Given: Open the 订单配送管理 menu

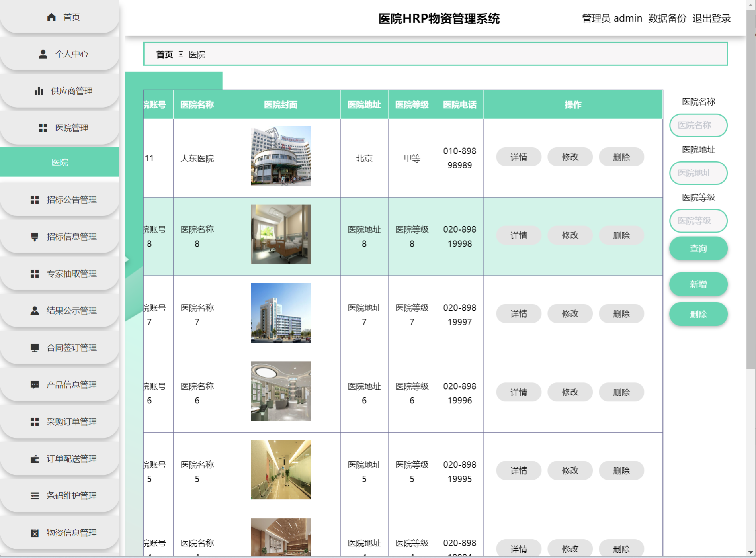Looking at the screenshot, I should (60, 459).
